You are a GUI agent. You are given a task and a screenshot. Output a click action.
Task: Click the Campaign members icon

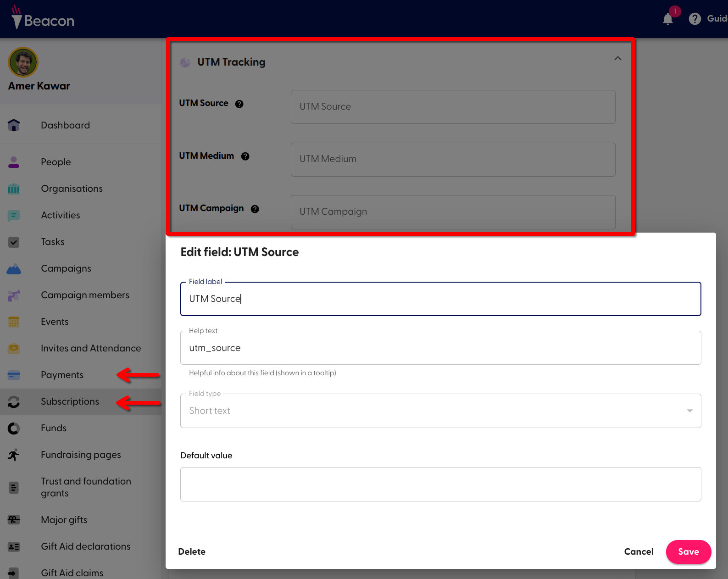coord(14,295)
